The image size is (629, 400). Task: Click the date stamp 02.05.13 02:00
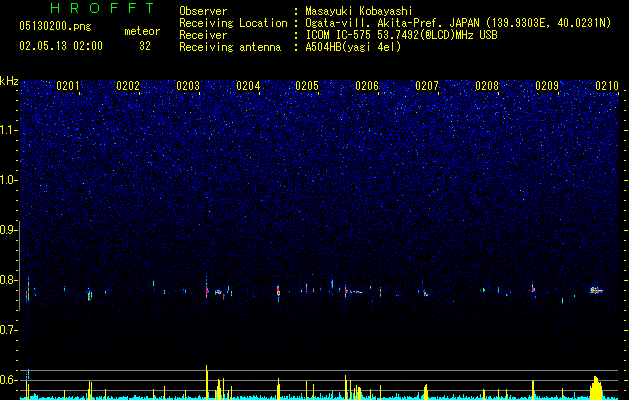click(61, 46)
